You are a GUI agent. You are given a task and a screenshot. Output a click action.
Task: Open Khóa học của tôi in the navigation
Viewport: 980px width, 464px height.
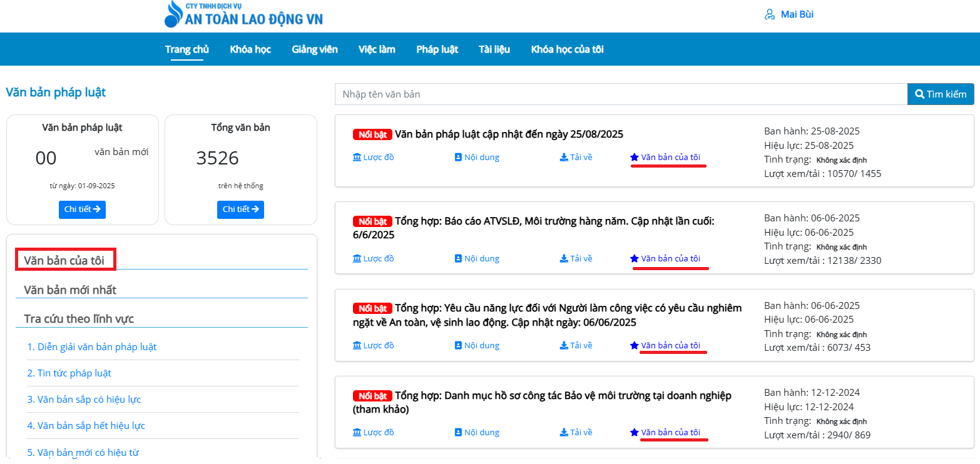(x=567, y=49)
